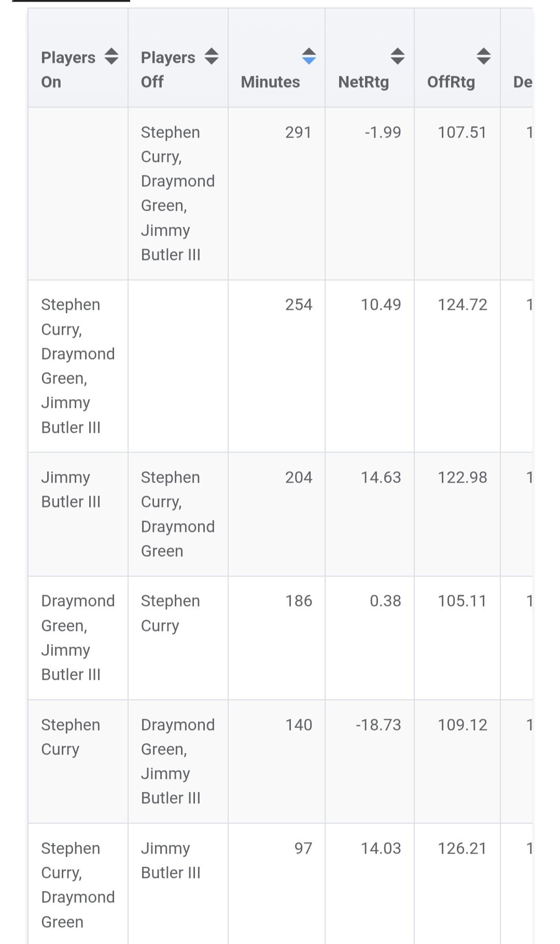560x944 pixels.
Task: Click the OffRtg header label
Action: [x=451, y=82]
